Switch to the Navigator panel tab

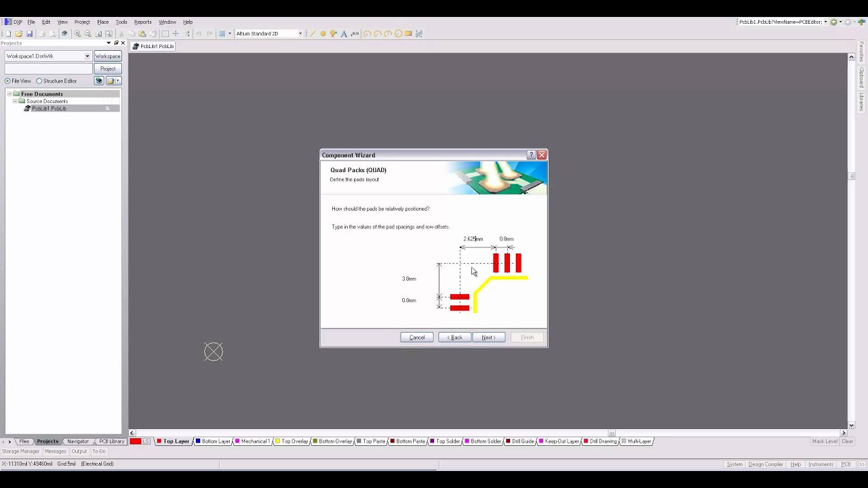click(77, 441)
